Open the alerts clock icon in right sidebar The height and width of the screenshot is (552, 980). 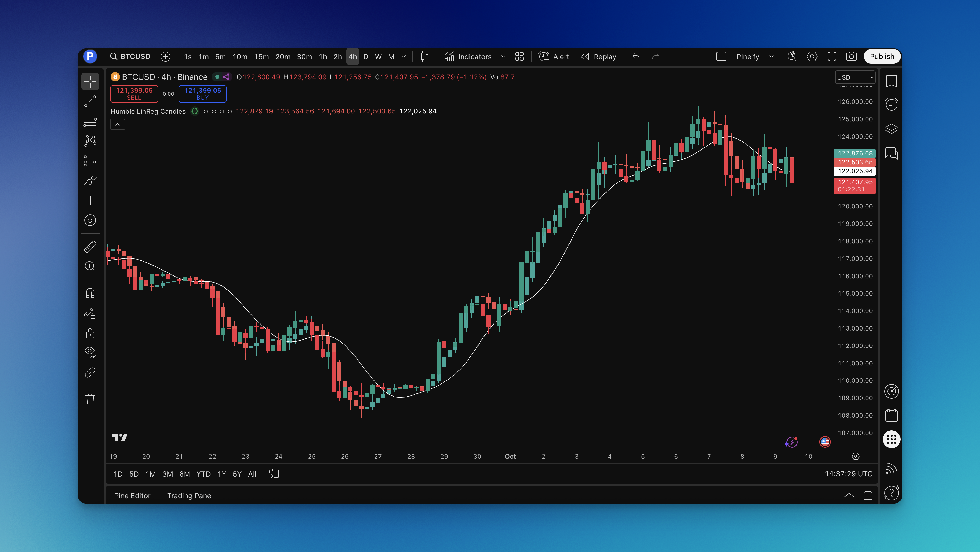[891, 104]
